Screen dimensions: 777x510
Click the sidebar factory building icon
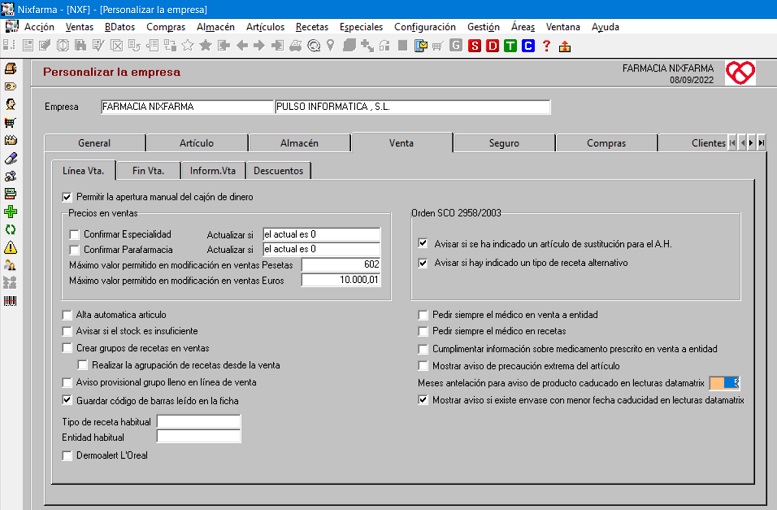[10, 140]
